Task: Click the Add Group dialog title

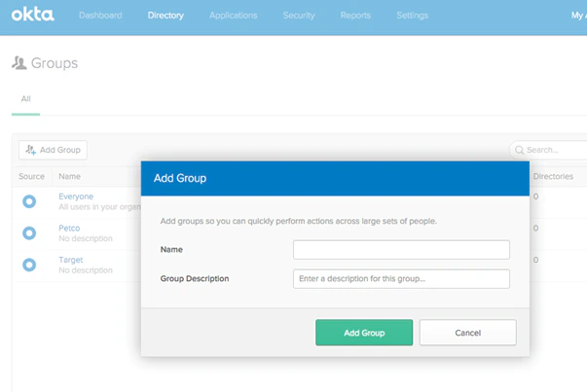Action: (180, 178)
